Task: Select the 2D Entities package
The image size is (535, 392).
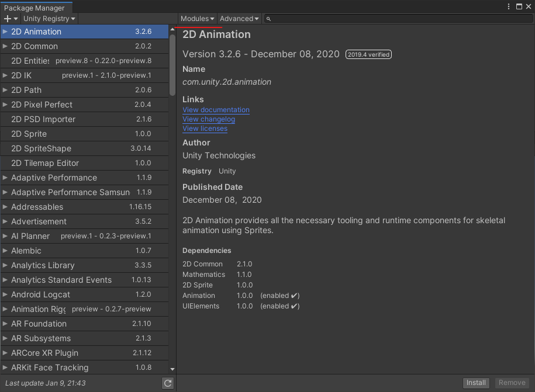Action: click(85, 61)
